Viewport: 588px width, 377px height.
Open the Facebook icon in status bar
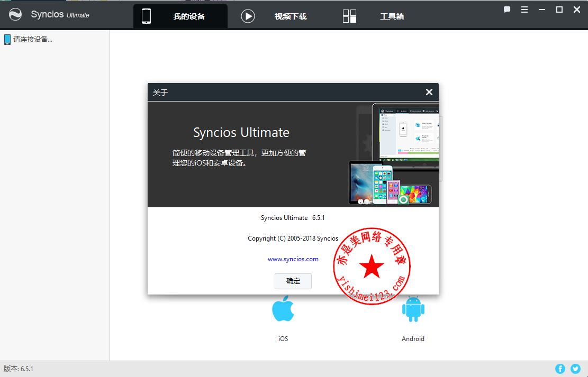(560, 369)
